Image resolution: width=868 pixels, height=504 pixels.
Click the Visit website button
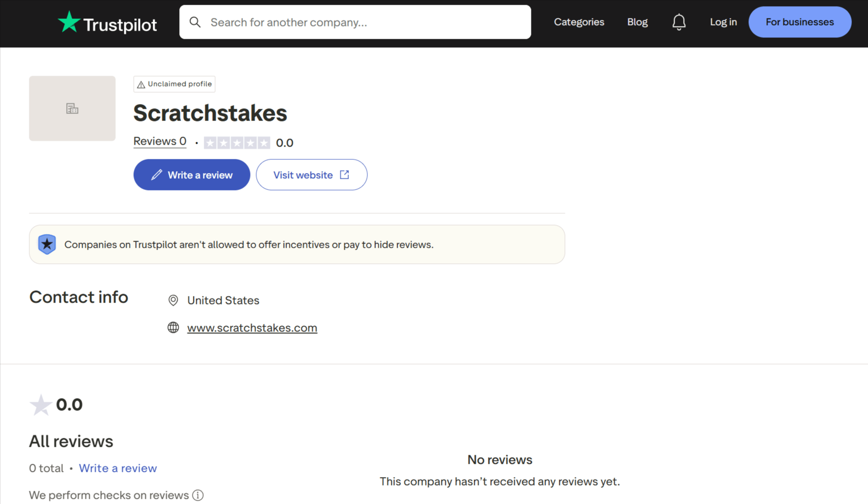(312, 175)
